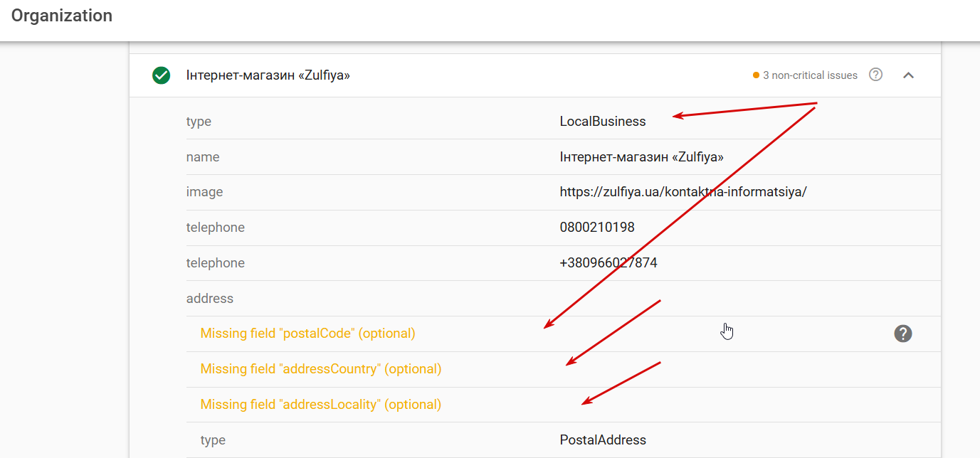Click the name field label
The width and height of the screenshot is (980, 458).
(x=203, y=157)
